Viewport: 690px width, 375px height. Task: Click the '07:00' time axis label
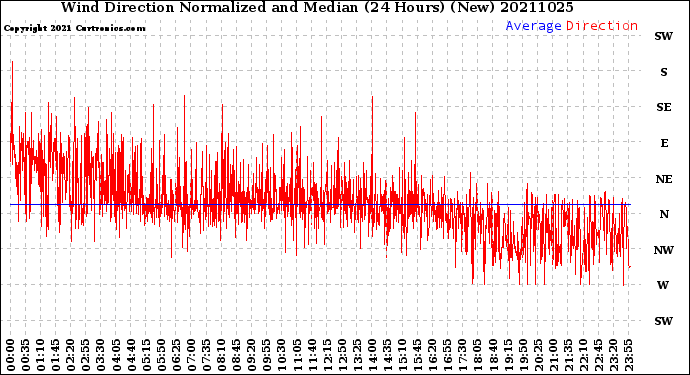191,355
